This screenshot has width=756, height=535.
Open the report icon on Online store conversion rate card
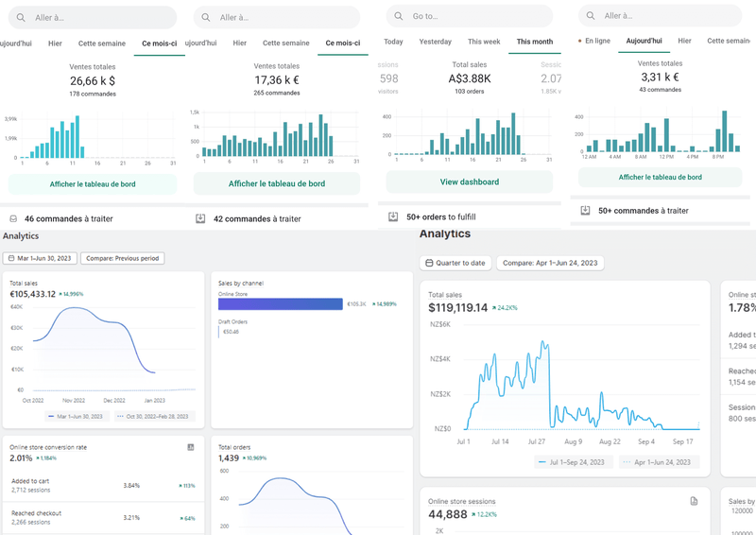tap(190, 447)
